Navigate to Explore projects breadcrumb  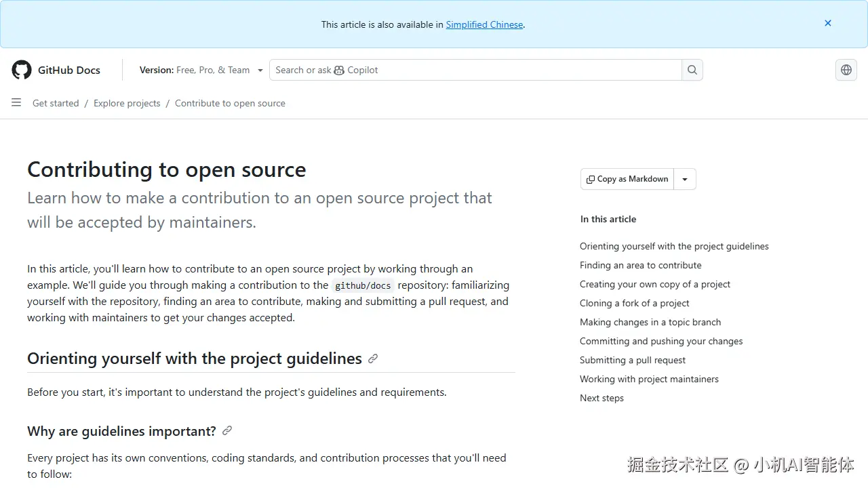(127, 103)
